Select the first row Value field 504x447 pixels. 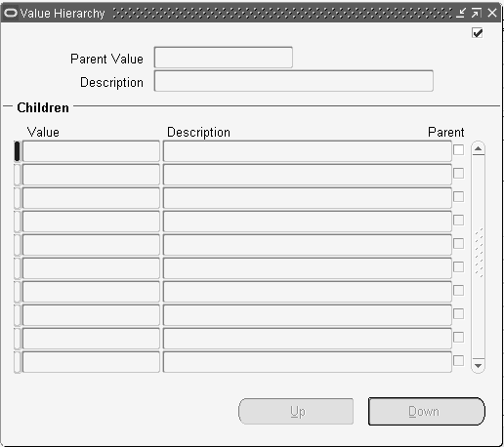[x=91, y=151]
